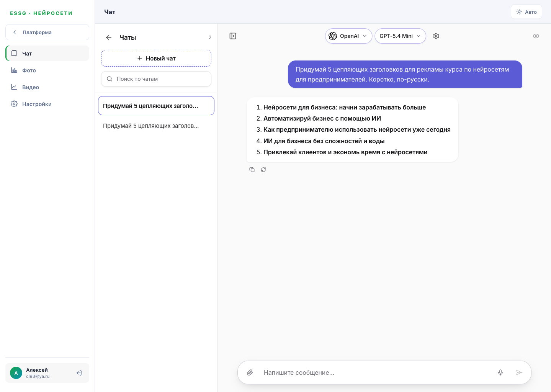This screenshot has width=551, height=392.
Task: Start voice input with microphone icon
Action: 500,372
